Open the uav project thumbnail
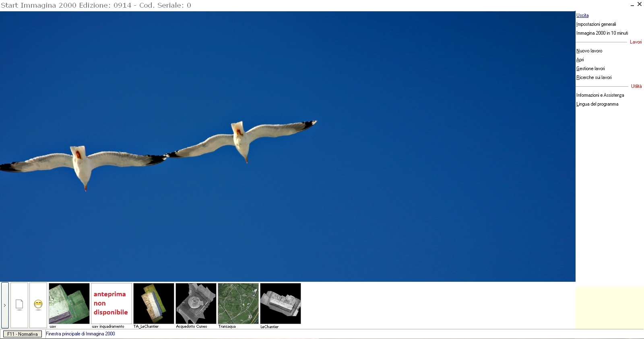The image size is (644, 339). [69, 304]
